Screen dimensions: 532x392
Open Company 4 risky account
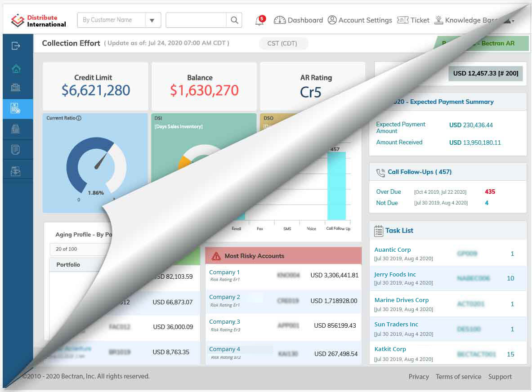[224, 349]
